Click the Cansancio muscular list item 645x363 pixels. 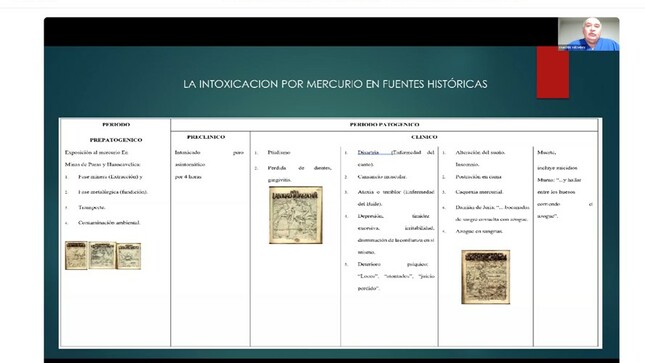tap(382, 177)
